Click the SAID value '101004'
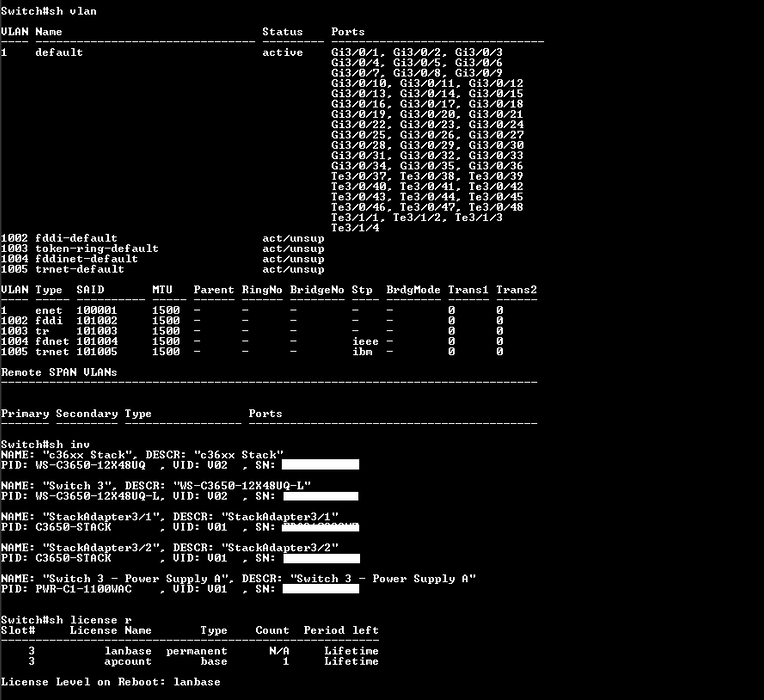The width and height of the screenshot is (764, 700). point(97,341)
